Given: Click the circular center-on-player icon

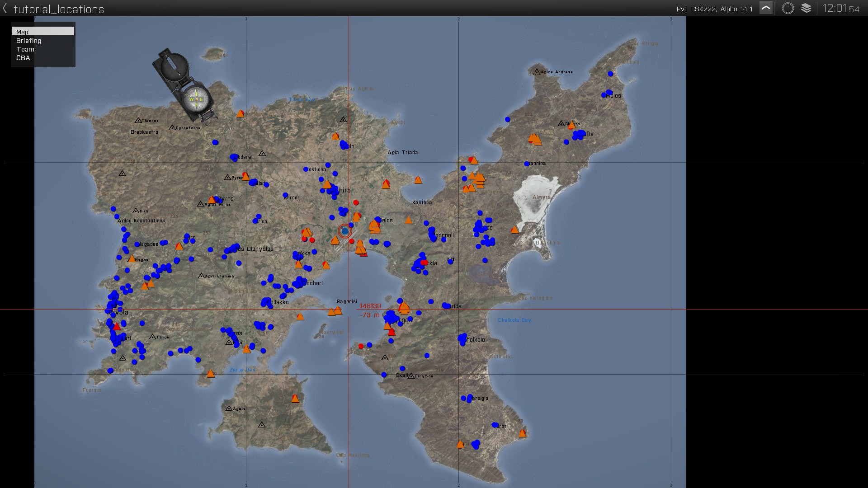Looking at the screenshot, I should pos(788,8).
